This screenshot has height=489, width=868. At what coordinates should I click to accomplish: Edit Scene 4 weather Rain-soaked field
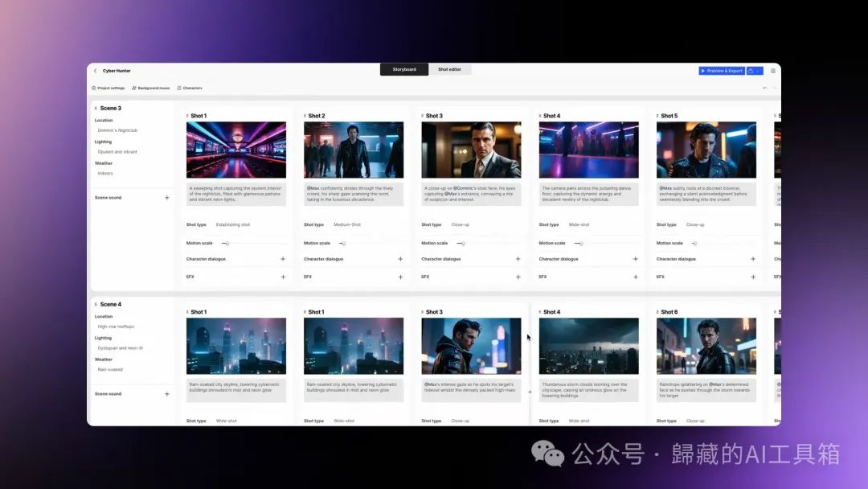[x=110, y=369]
